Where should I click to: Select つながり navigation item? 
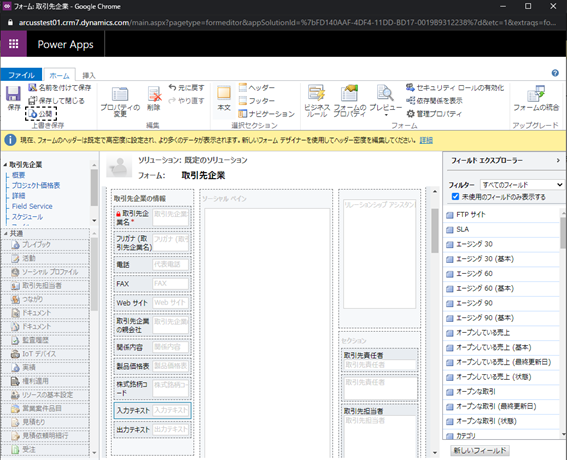click(x=45, y=299)
